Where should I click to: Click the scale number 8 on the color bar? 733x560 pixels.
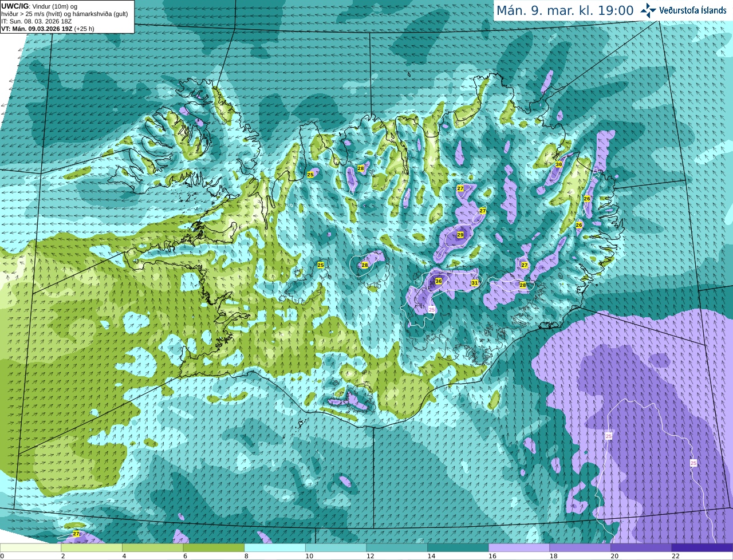click(246, 556)
